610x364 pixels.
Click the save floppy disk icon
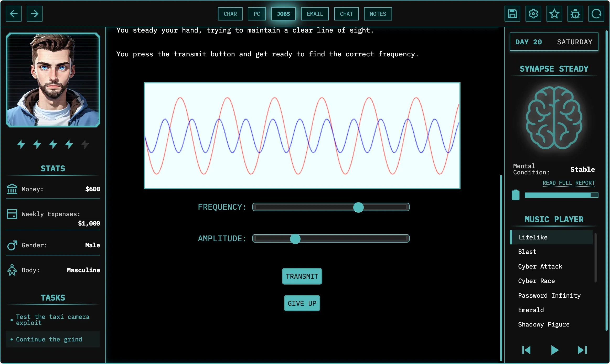[512, 14]
